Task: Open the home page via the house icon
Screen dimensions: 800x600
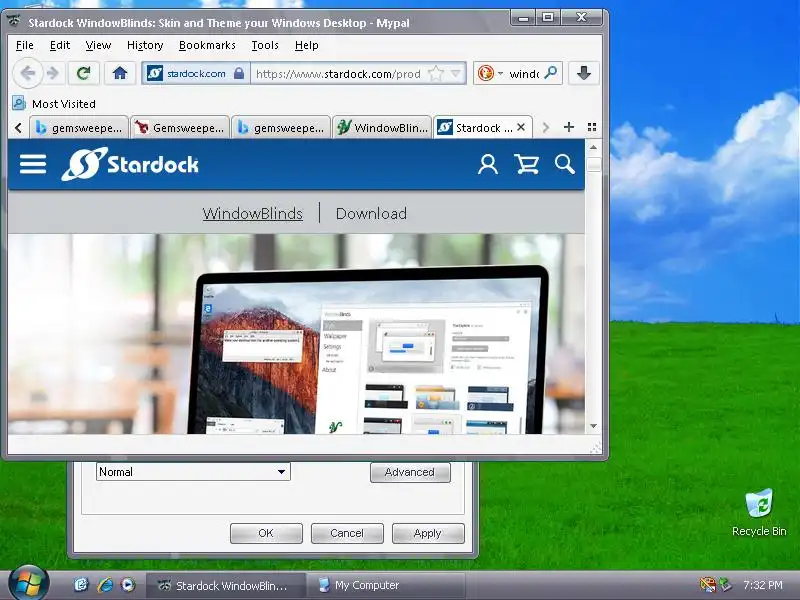Action: pos(120,73)
